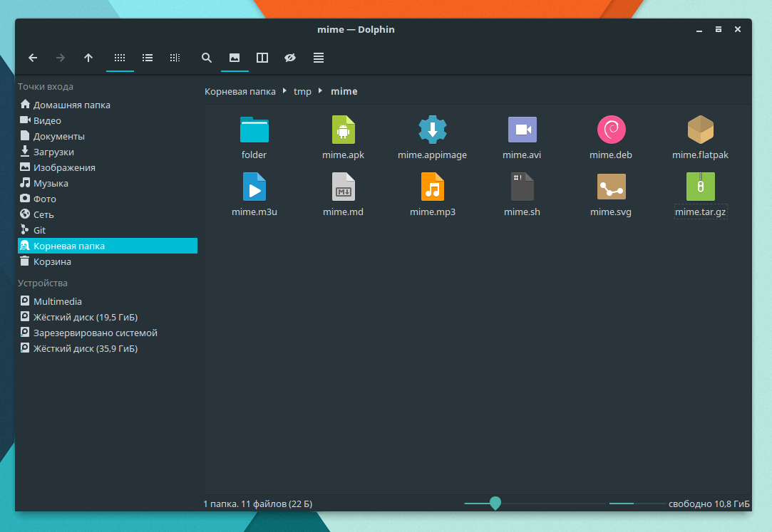
Task: Go back with the left arrow
Action: [33, 58]
